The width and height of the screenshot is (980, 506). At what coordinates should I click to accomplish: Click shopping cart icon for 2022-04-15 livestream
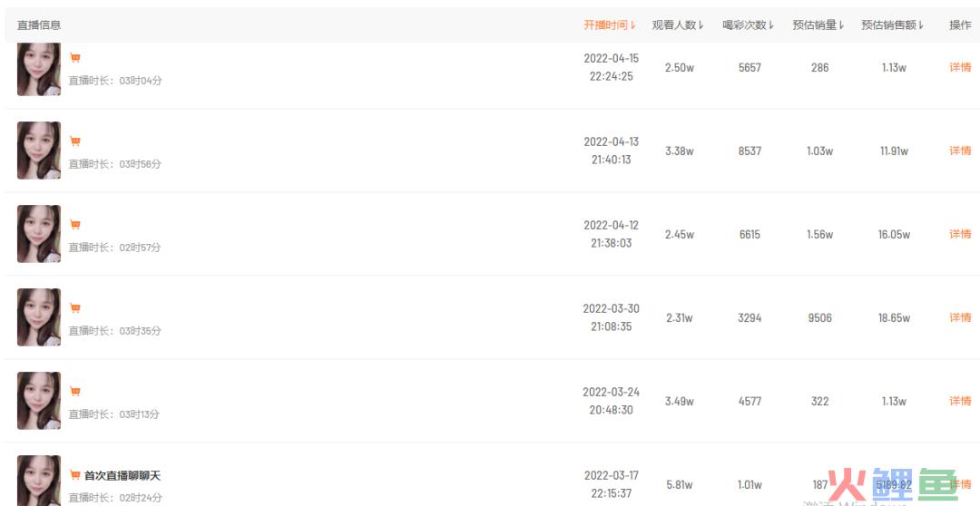tap(75, 58)
